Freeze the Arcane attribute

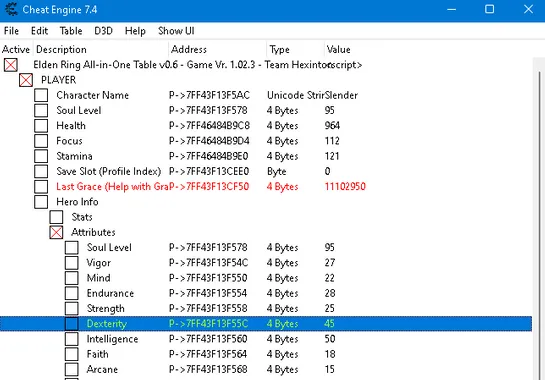[72, 369]
